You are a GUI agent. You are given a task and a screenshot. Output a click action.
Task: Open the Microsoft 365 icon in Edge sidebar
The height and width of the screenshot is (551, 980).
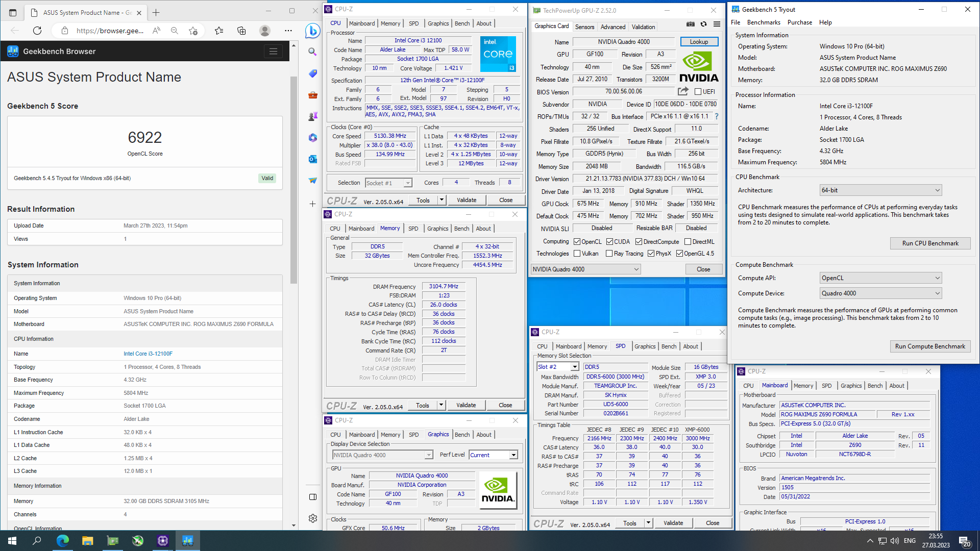coord(312,138)
